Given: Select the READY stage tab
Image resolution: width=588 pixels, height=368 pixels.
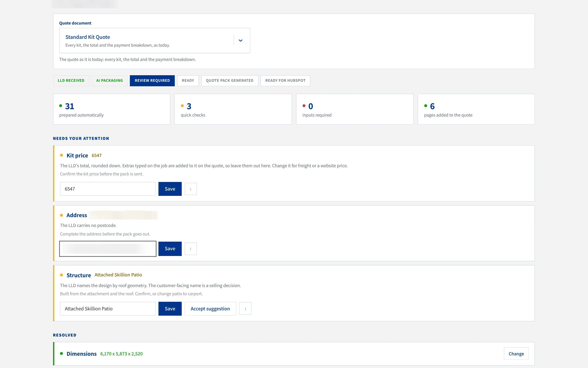Looking at the screenshot, I should pos(188,81).
